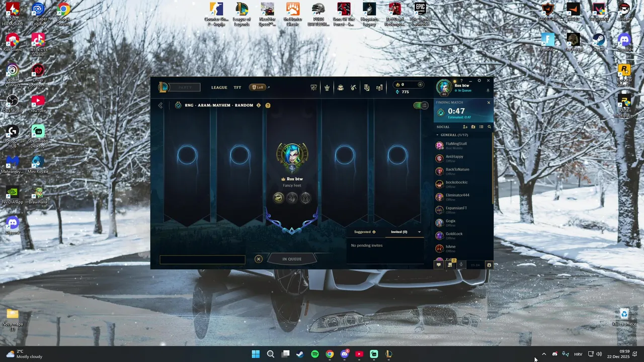Screen dimensions: 644x362
Task: Click the fifth banner empty invite slot
Action: (397, 155)
